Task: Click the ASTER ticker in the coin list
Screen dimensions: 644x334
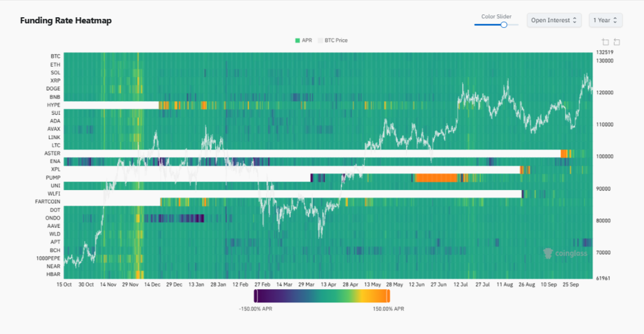Action: [x=51, y=153]
